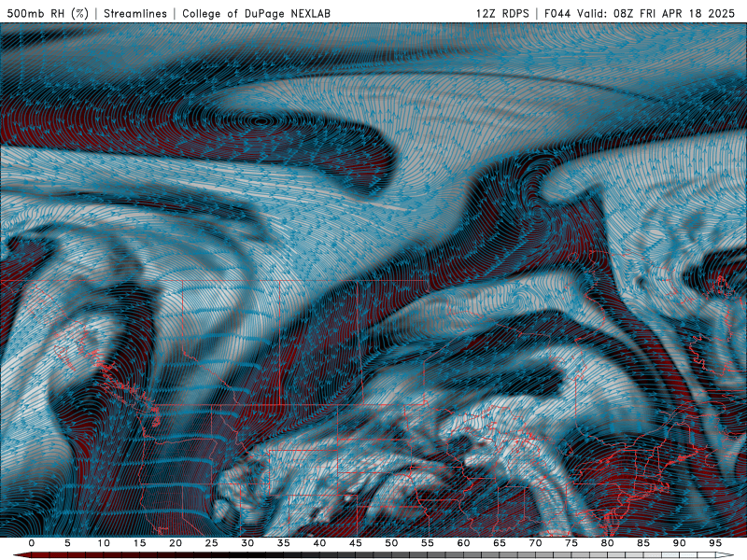Viewport: 747px width, 560px height.
Task: Click the "5" value on the colorbar scale
Action: click(x=67, y=543)
